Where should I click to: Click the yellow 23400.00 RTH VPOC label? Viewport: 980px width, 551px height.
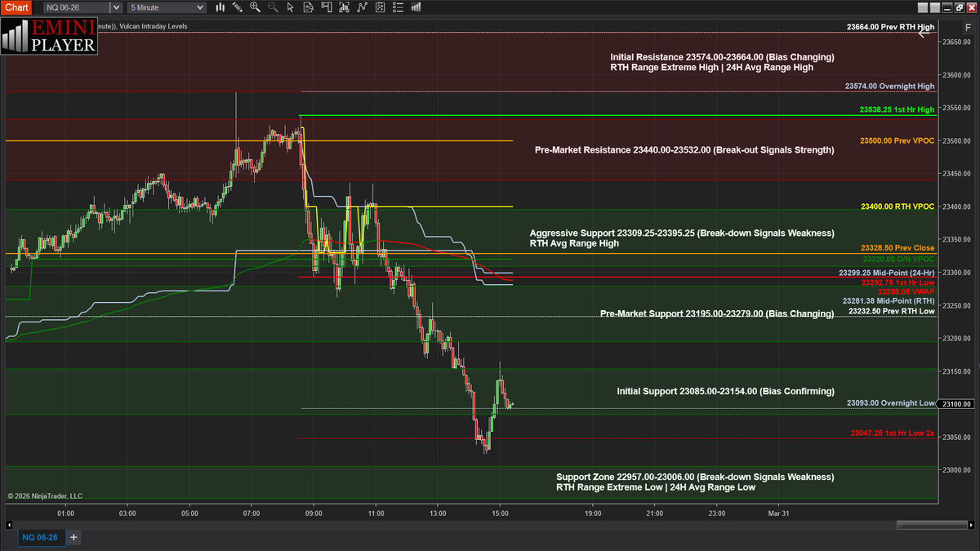tap(898, 207)
